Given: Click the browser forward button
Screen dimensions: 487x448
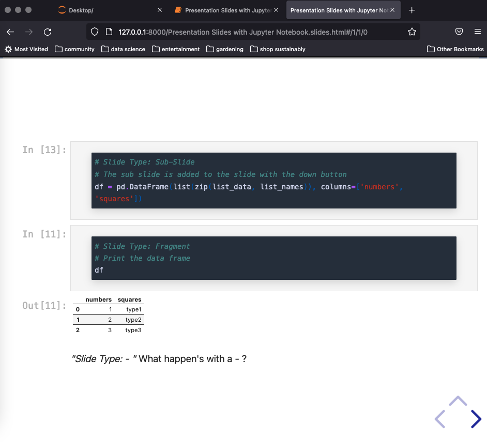Looking at the screenshot, I should 29,32.
